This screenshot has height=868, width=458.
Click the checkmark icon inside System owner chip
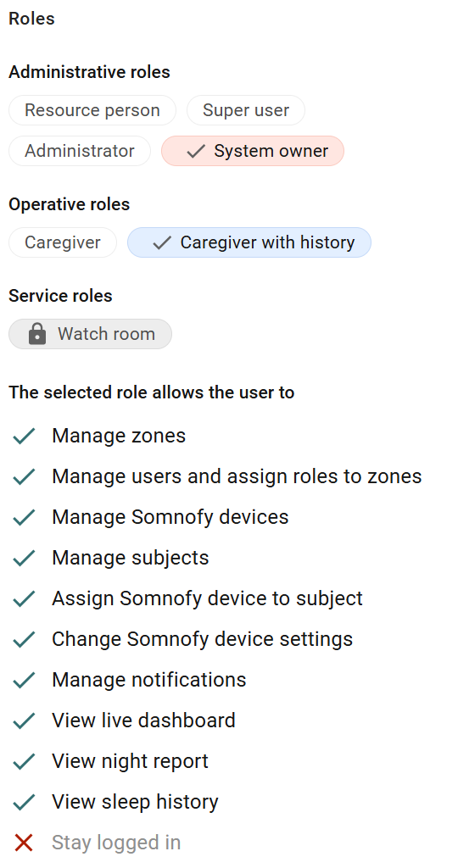click(195, 151)
